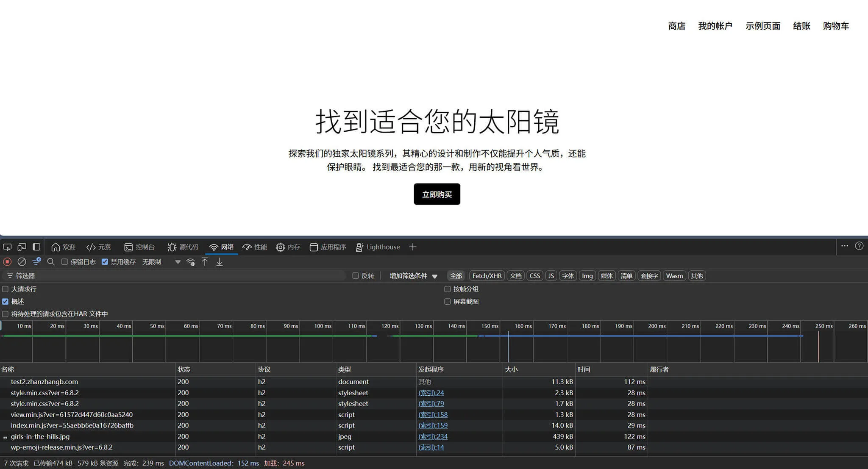Click the plus icon to add more tools
Screen dimensions: 868x469
click(x=413, y=247)
